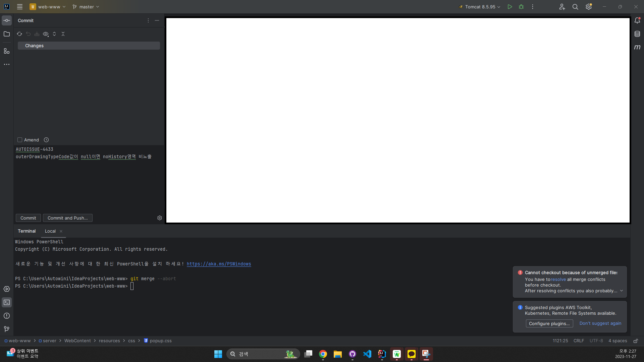Click the Commit and Push button
The height and width of the screenshot is (362, 644).
click(x=67, y=218)
